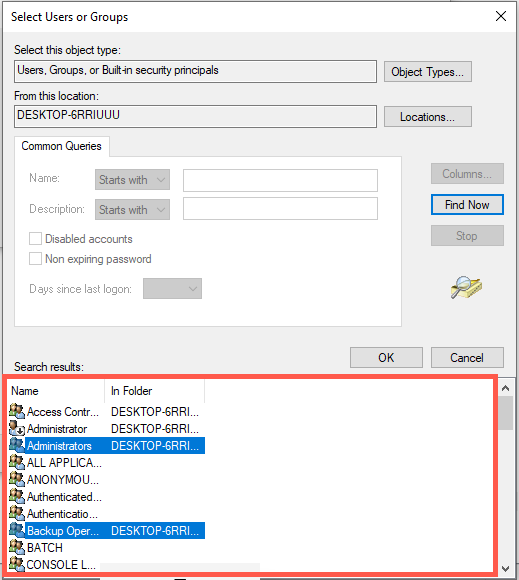
Task: Click into the Name text field
Action: click(x=280, y=181)
